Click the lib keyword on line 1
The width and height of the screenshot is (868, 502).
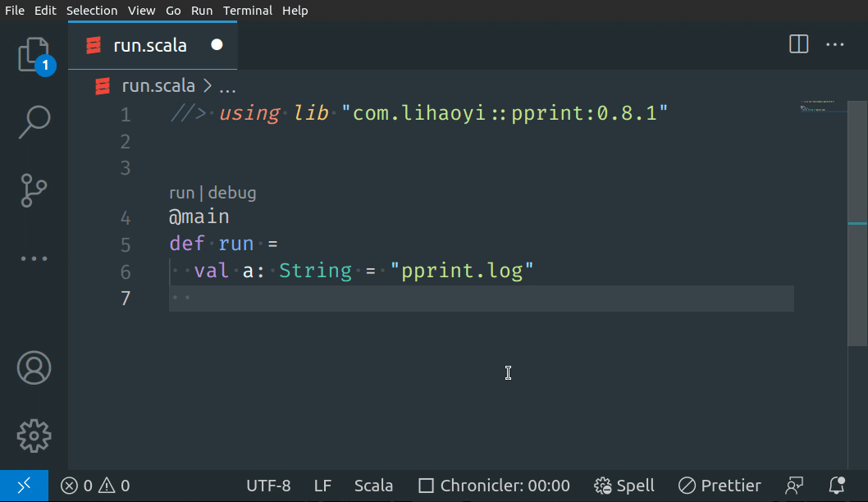pyautogui.click(x=311, y=113)
